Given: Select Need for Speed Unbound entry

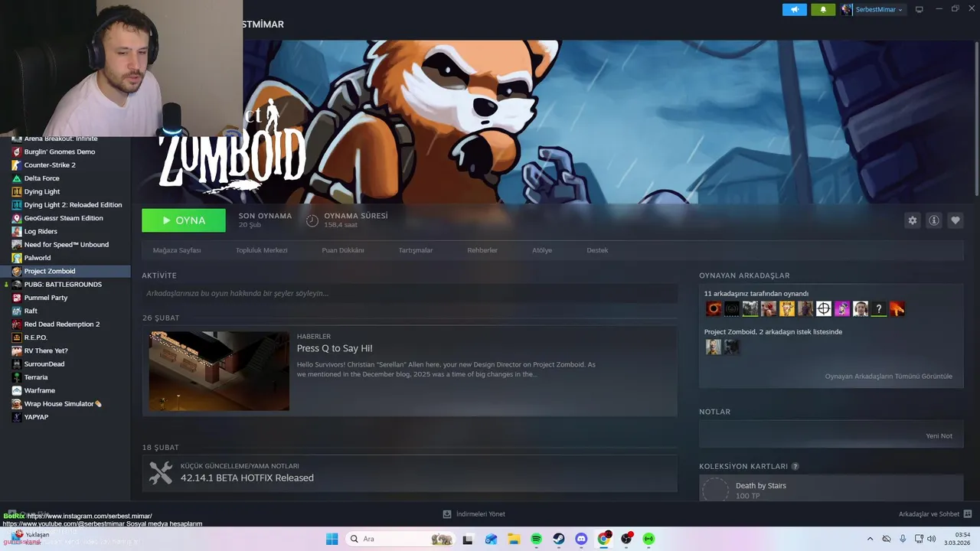Looking at the screenshot, I should coord(65,245).
